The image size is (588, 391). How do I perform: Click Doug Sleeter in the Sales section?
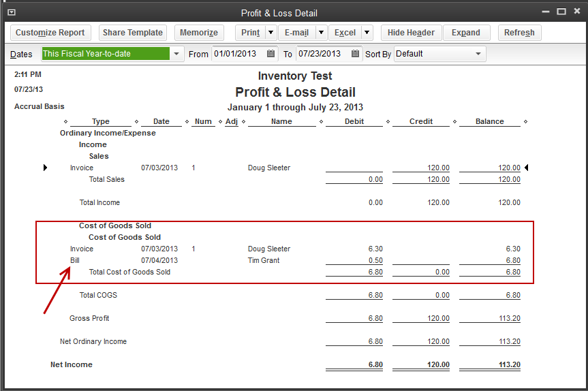click(269, 168)
